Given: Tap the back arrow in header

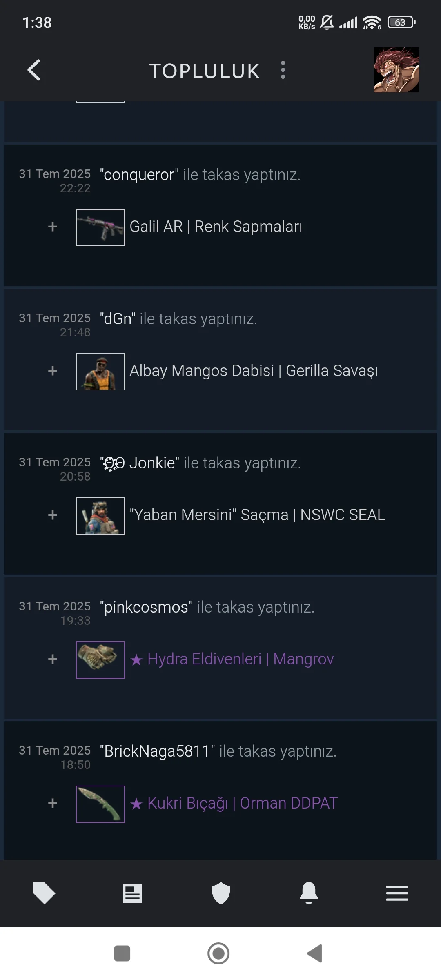Looking at the screenshot, I should (34, 70).
